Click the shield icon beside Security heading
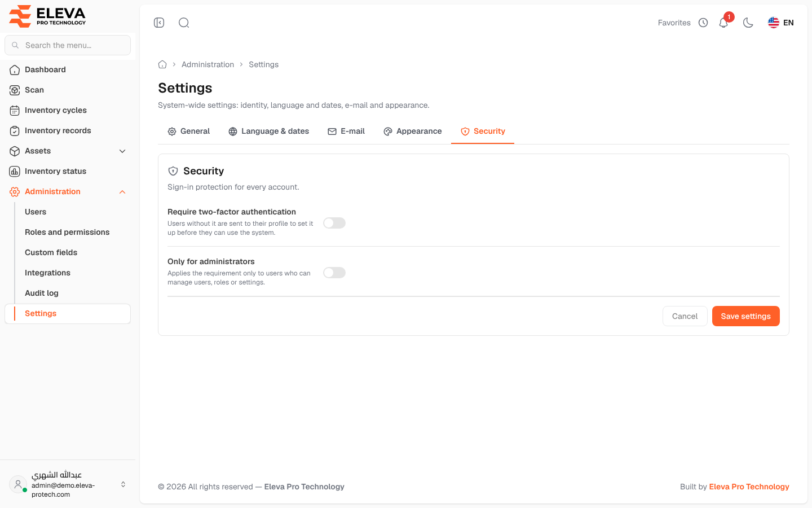This screenshot has width=812, height=508. tap(173, 171)
